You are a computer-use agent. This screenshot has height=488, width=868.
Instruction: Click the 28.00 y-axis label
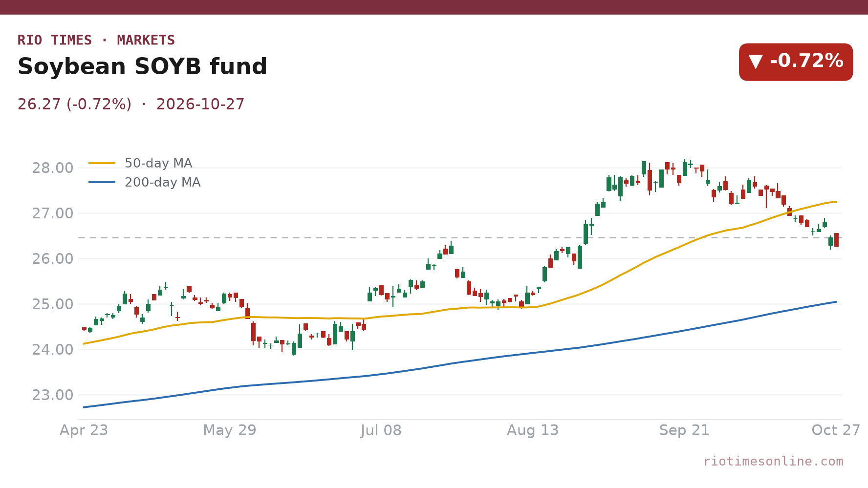click(x=52, y=168)
